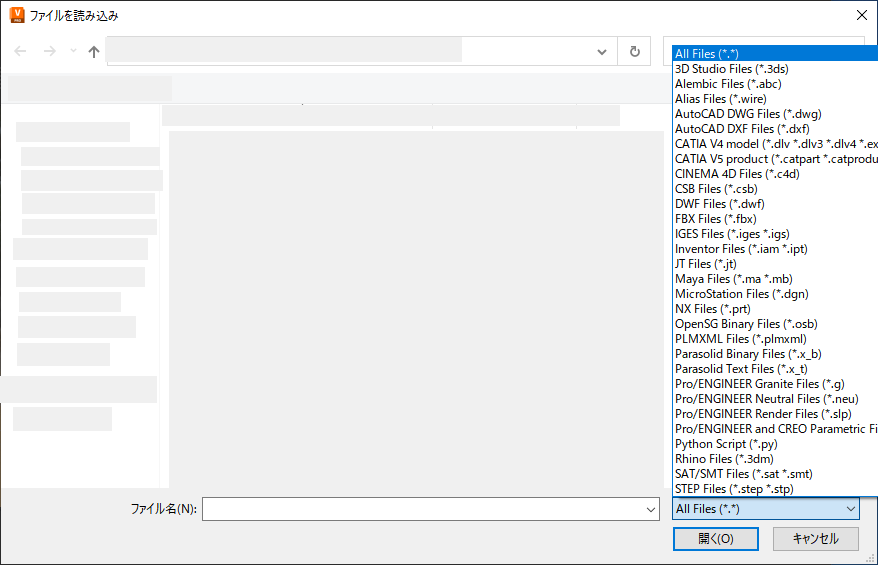Click the 開く(O) open button

pos(716,539)
